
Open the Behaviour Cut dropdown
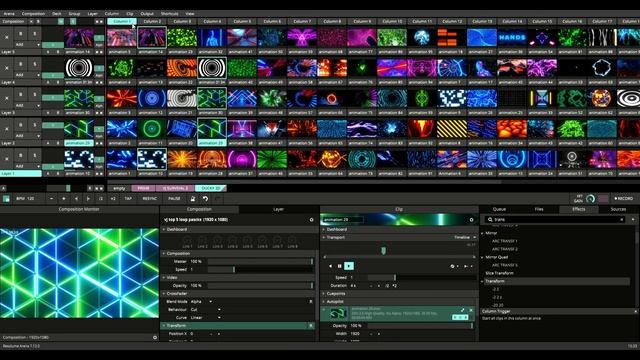pyautogui.click(x=206, y=310)
